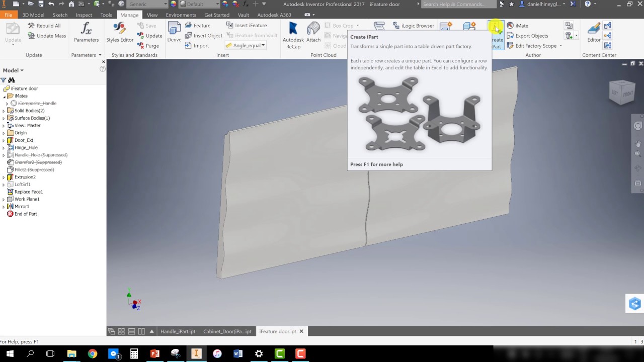This screenshot has width=644, height=362.
Task: Select Extrusion2 in the model tree
Action: [x=25, y=177]
